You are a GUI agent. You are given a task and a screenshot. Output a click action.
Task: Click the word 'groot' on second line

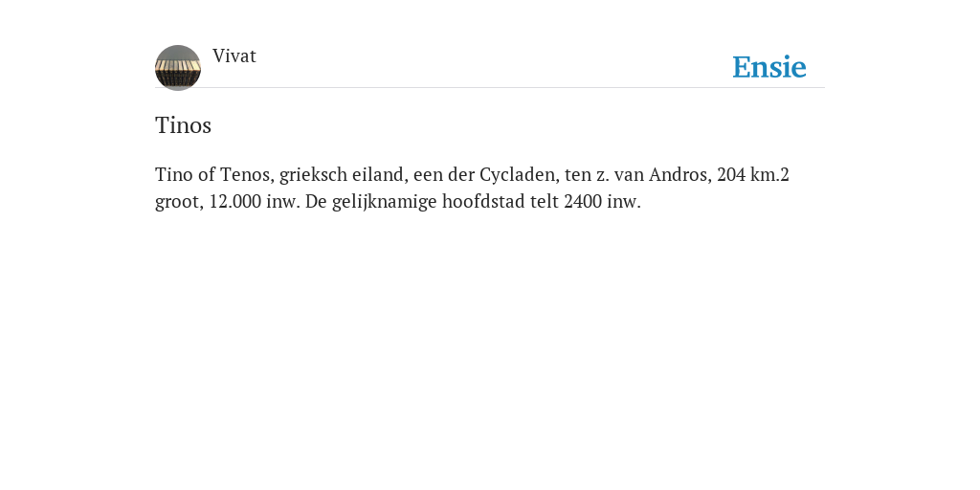coord(179,203)
